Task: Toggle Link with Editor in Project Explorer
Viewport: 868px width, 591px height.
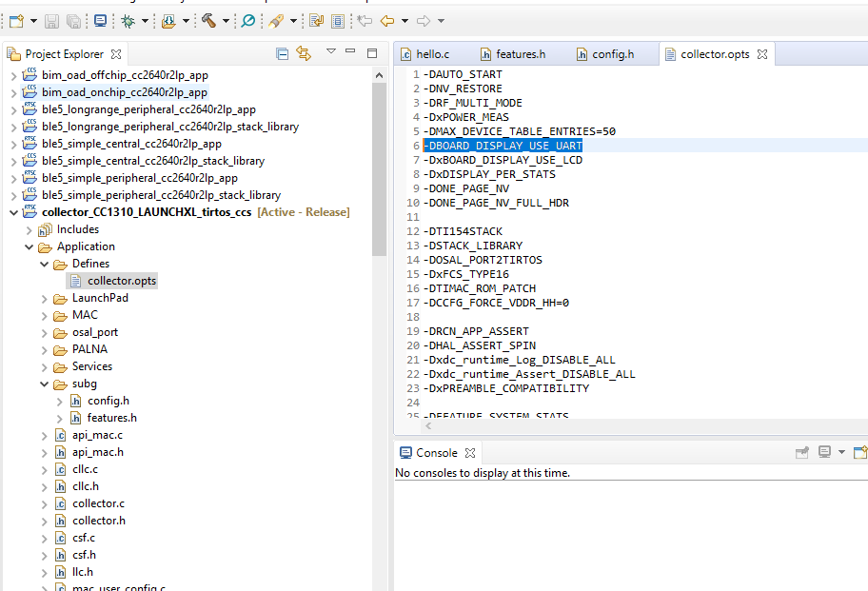Action: point(304,53)
